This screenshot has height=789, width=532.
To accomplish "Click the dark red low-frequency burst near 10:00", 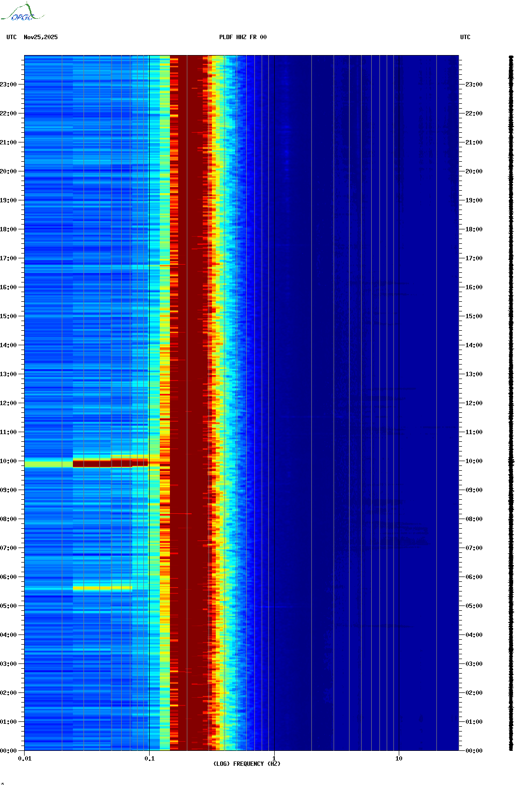I will (x=110, y=464).
